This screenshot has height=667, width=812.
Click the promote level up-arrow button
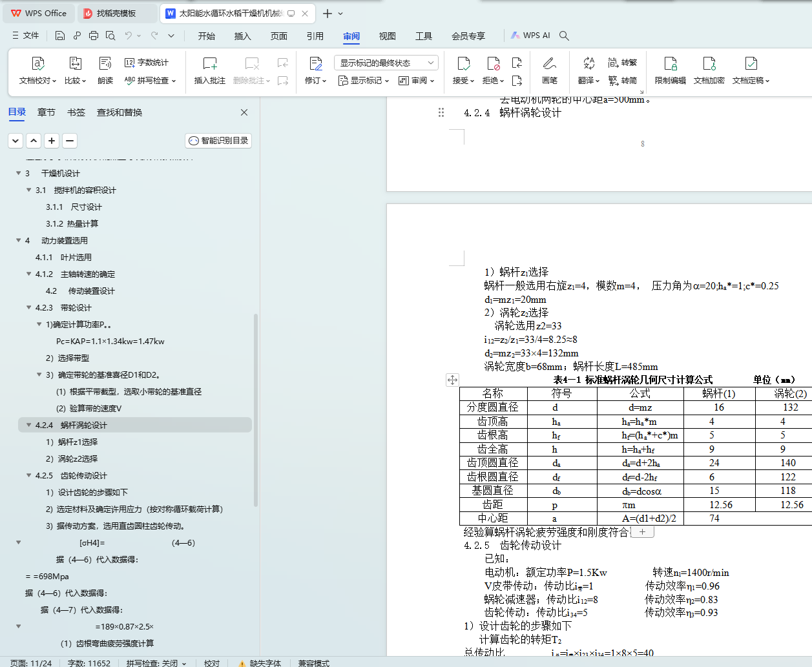coord(34,140)
